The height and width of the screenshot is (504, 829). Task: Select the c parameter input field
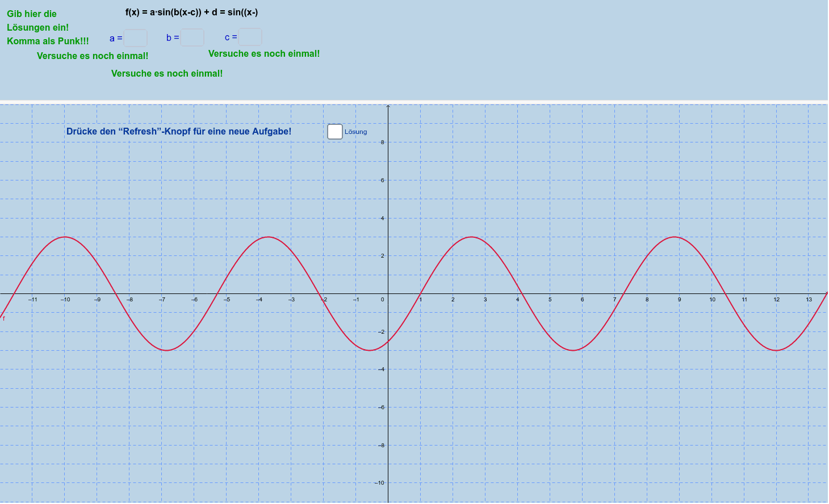[250, 37]
